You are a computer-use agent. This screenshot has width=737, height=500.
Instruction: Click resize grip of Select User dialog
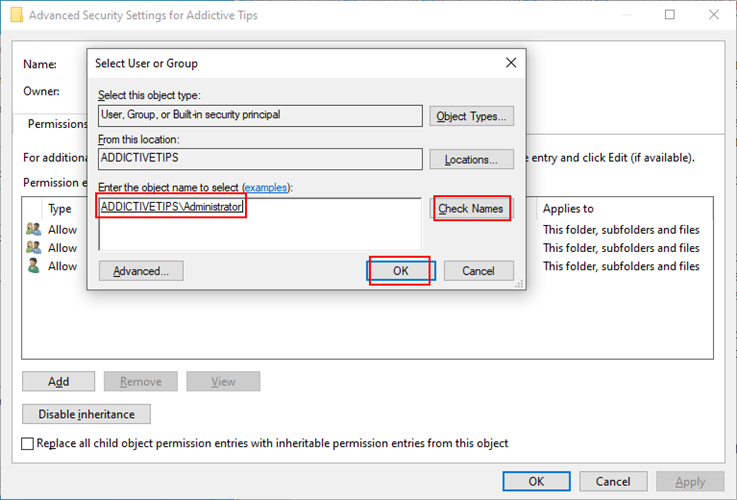pyautogui.click(x=519, y=284)
